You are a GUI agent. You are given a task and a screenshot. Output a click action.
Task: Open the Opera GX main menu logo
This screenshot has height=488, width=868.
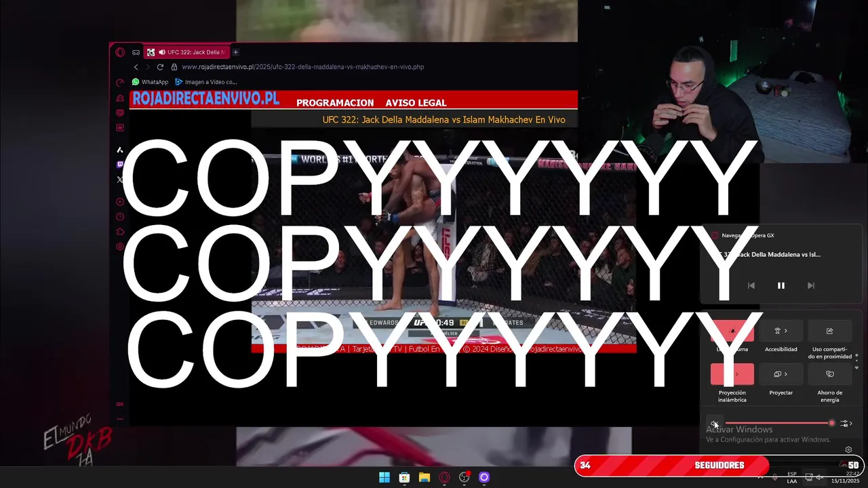point(120,52)
